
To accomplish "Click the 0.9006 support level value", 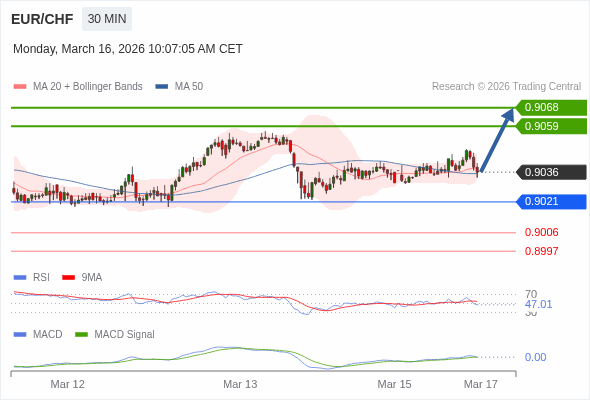I will coord(541,232).
